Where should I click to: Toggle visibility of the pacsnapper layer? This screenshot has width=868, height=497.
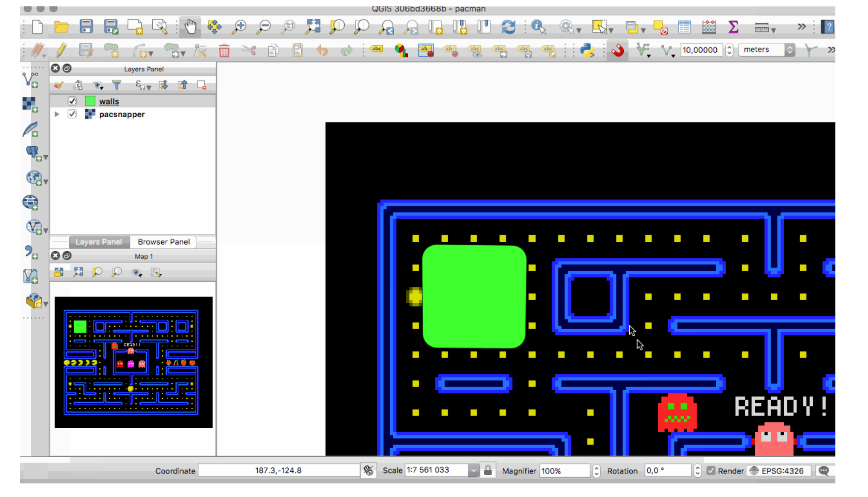point(72,114)
